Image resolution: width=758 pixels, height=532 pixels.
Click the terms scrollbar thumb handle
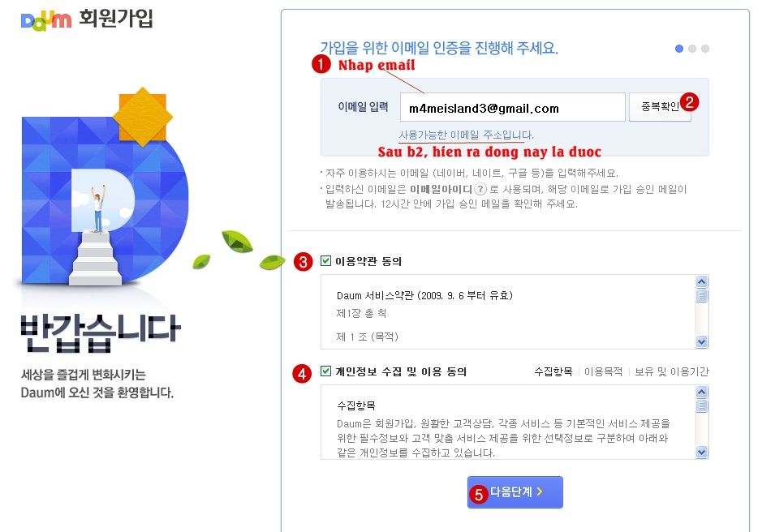(x=702, y=295)
